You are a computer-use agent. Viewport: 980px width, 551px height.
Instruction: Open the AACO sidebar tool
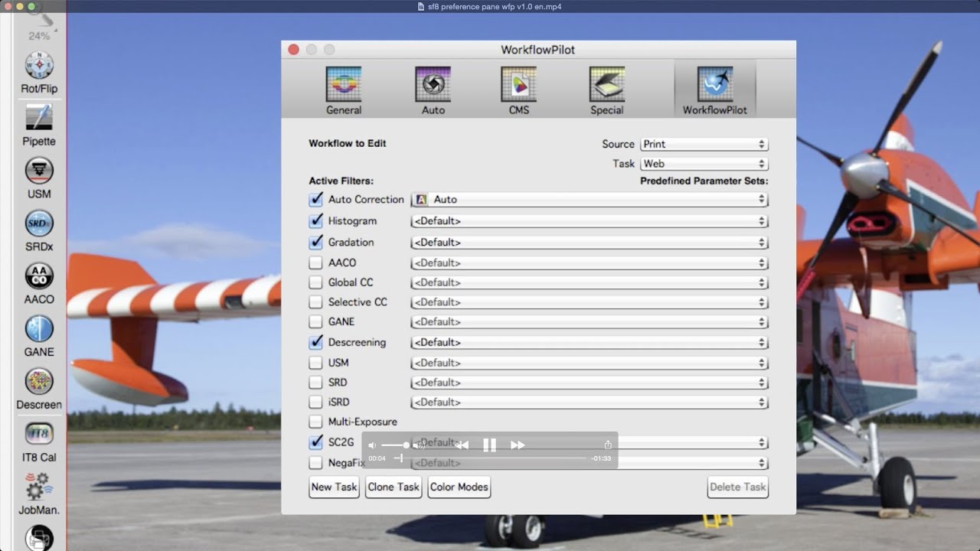pyautogui.click(x=39, y=276)
